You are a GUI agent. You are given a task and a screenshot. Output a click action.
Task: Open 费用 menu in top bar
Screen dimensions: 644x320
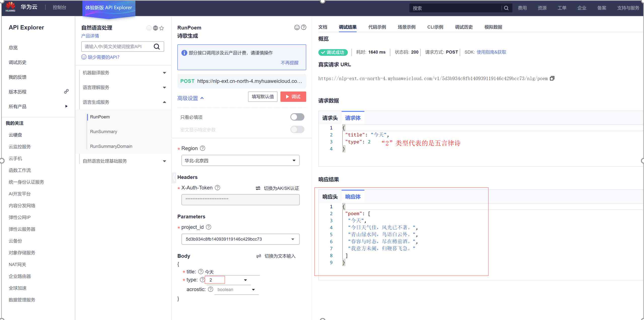click(522, 8)
